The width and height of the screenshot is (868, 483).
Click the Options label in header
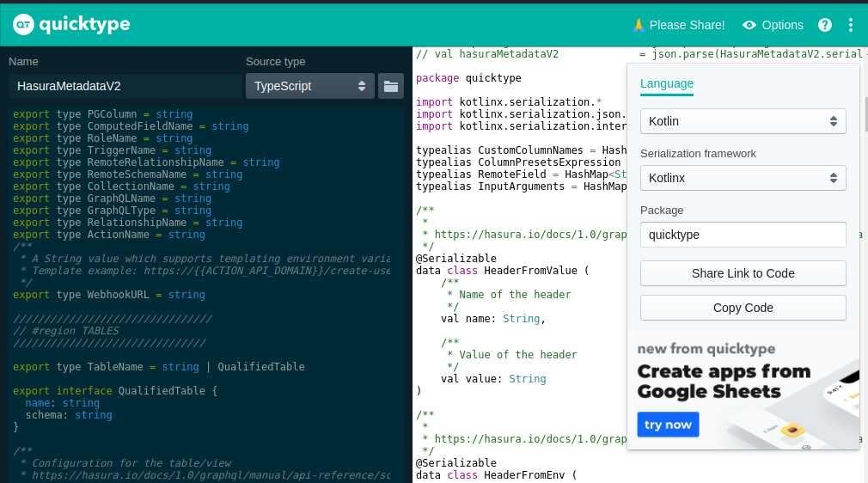(782, 25)
